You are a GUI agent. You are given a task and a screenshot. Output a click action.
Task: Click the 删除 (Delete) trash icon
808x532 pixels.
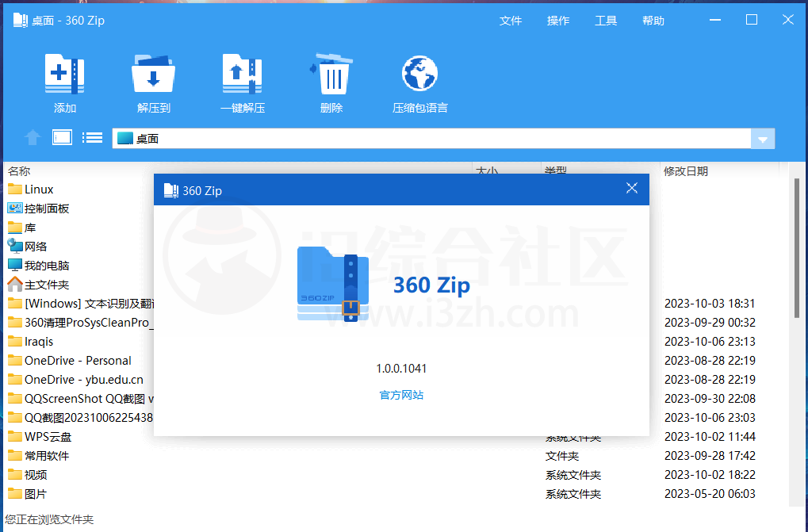point(331,75)
